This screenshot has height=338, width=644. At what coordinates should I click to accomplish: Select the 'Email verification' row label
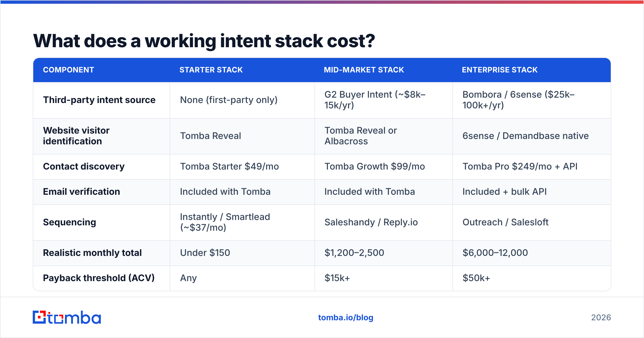coord(81,192)
